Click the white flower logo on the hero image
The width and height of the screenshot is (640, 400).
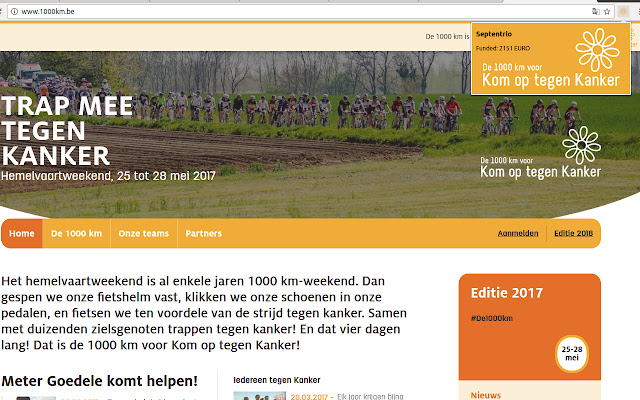[x=581, y=145]
